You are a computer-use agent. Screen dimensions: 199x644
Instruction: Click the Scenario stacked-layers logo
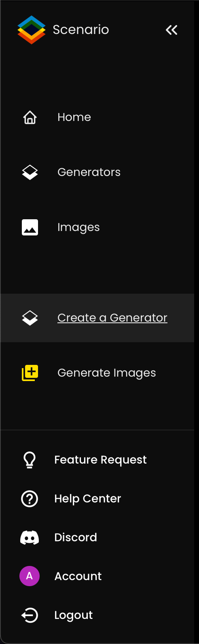[31, 30]
